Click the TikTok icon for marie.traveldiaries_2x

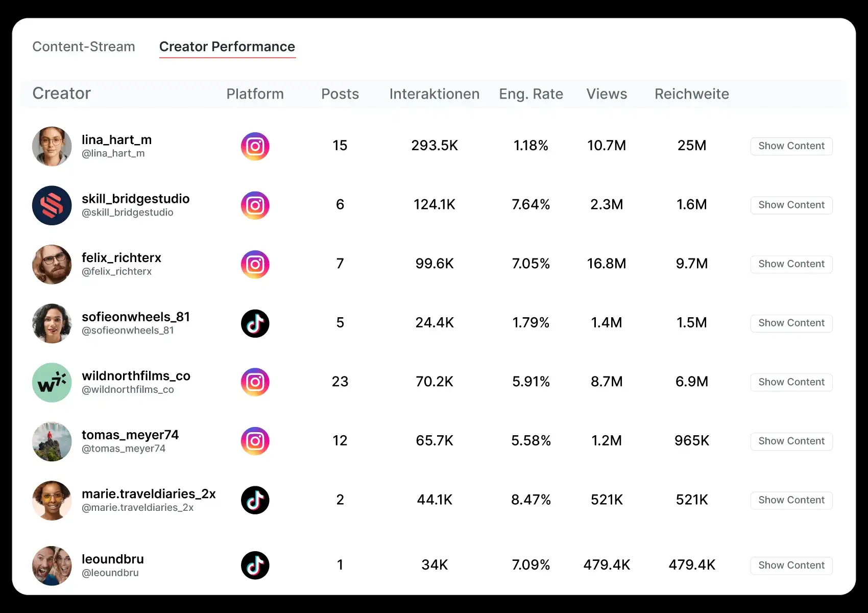(255, 500)
